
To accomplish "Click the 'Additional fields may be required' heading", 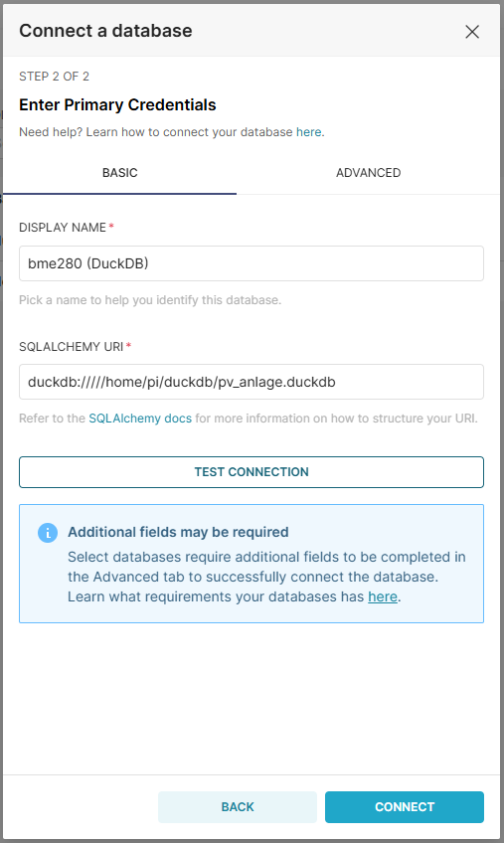I will (x=178, y=532).
